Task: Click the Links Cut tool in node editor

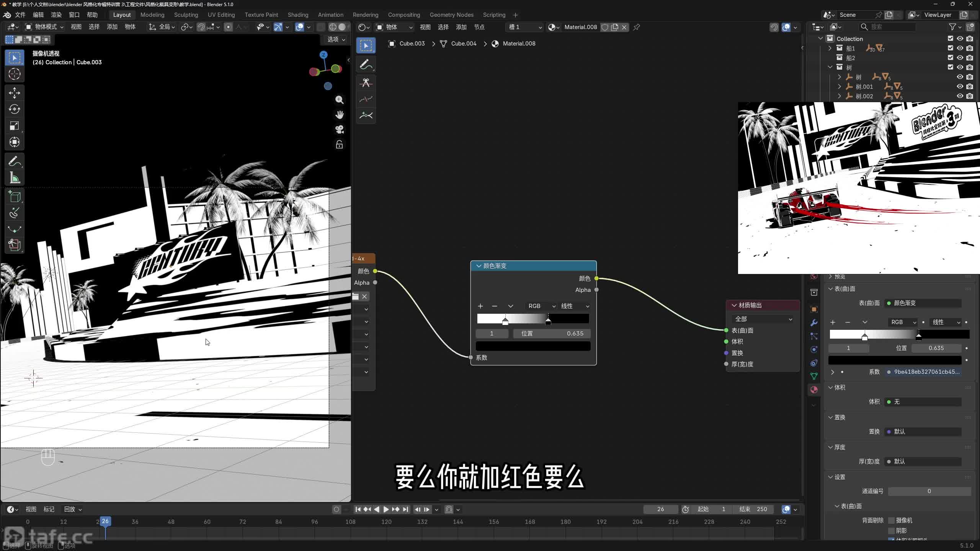Action: tap(366, 83)
